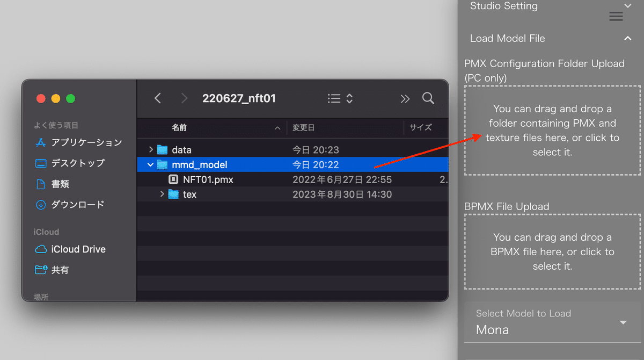
Task: Collapse the Load Model File section
Action: coord(627,38)
